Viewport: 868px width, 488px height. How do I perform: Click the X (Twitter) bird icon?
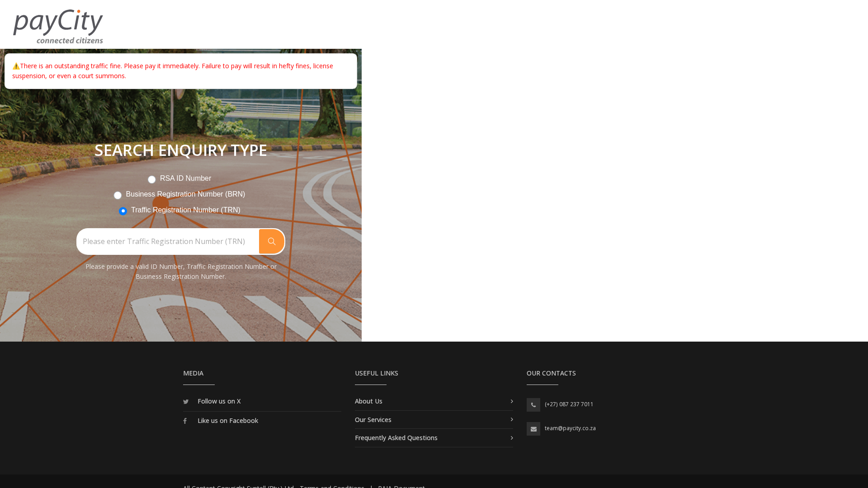click(x=186, y=402)
